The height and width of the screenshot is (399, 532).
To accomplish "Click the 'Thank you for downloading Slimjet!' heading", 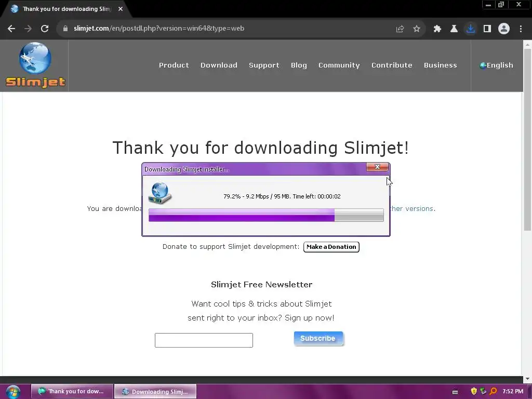I will click(x=261, y=148).
